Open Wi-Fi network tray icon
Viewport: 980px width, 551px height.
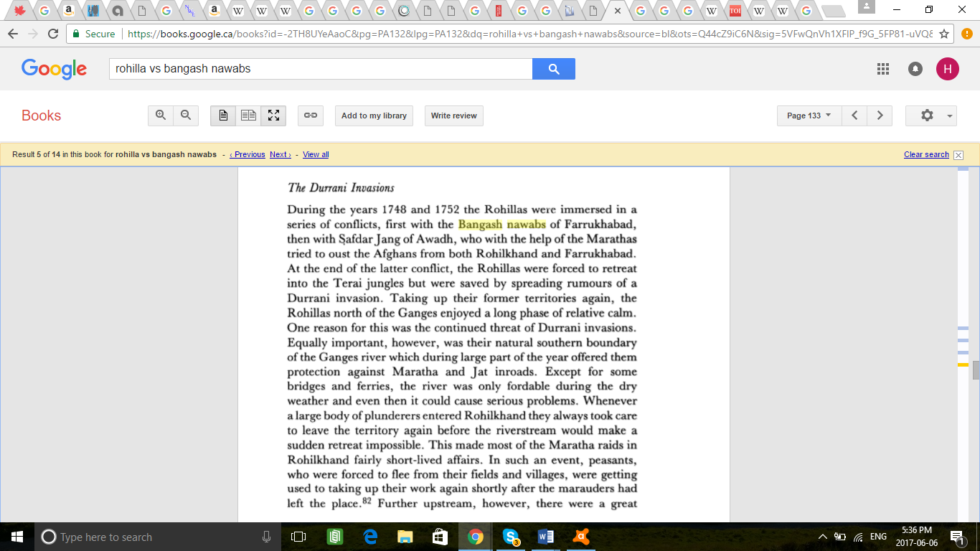(x=858, y=537)
